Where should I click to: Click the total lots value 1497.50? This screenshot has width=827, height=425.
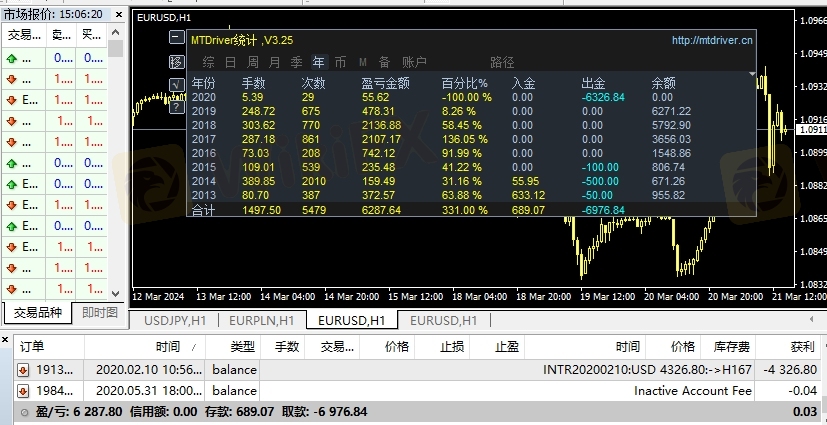pos(261,210)
